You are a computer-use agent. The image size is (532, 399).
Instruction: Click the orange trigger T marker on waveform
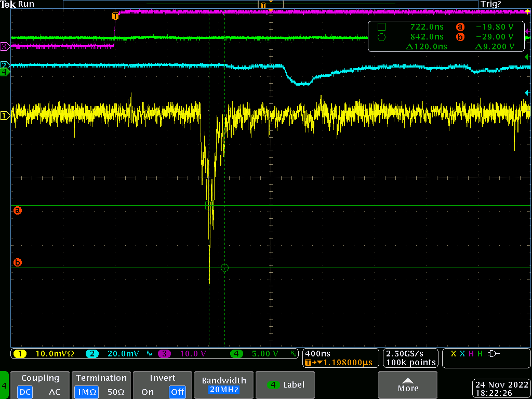115,17
